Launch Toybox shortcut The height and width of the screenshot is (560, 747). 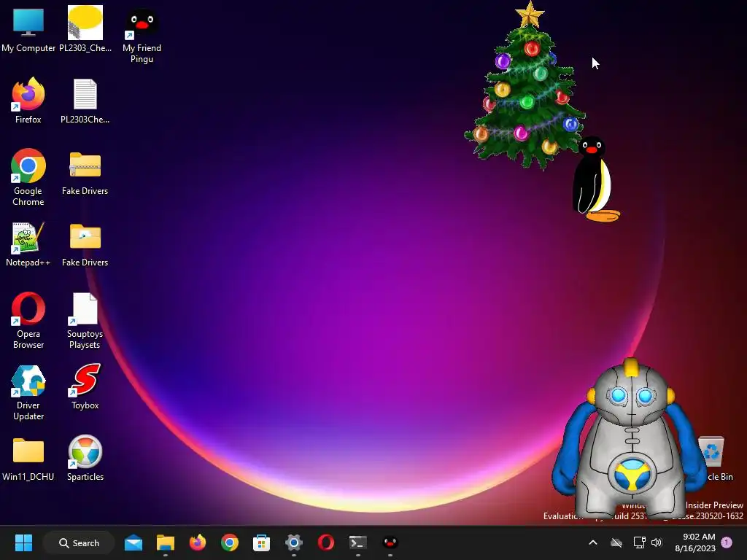(85, 386)
